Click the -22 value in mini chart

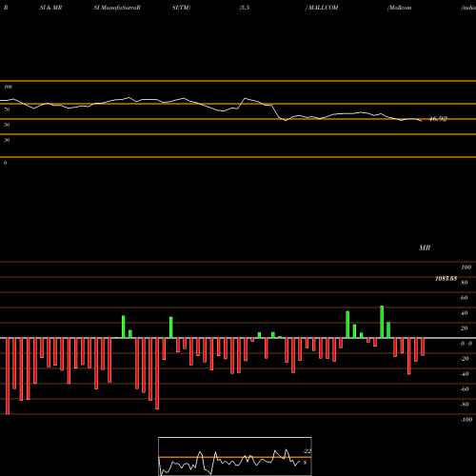click(x=307, y=451)
